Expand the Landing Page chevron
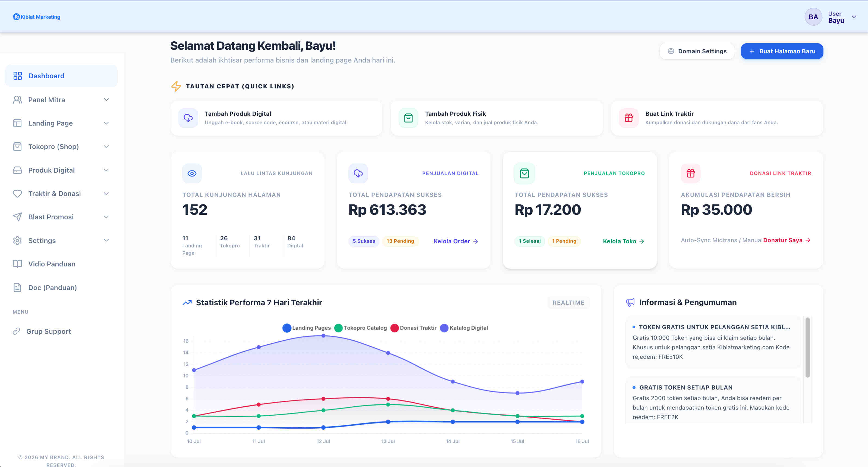This screenshot has width=868, height=467. pos(106,123)
